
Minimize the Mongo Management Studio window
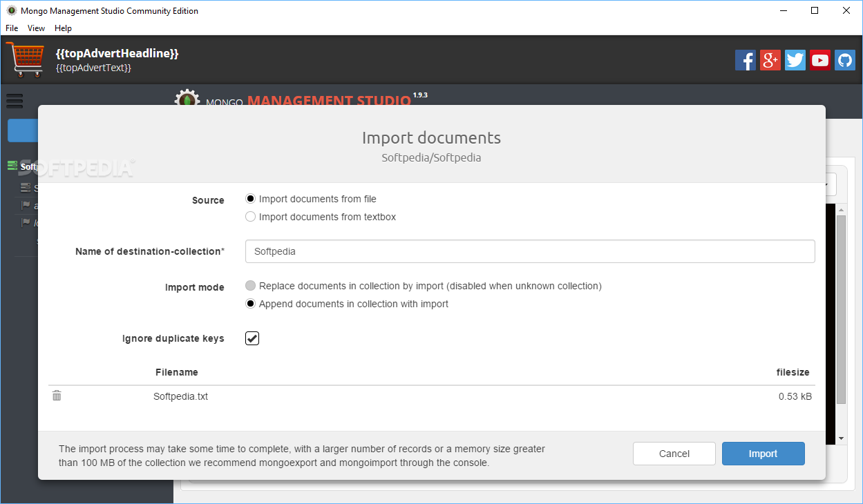[x=784, y=10]
